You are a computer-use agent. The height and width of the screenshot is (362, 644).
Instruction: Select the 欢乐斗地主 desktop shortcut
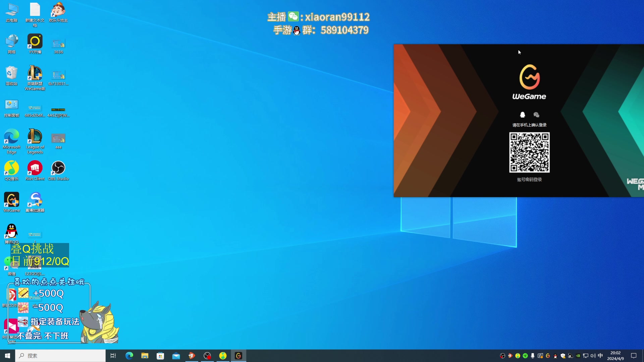pos(58,13)
